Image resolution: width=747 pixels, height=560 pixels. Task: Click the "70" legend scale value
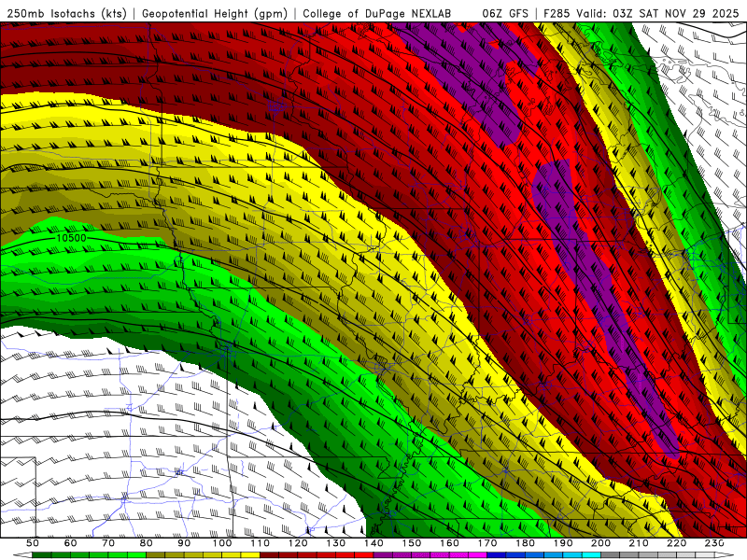pyautogui.click(x=108, y=543)
